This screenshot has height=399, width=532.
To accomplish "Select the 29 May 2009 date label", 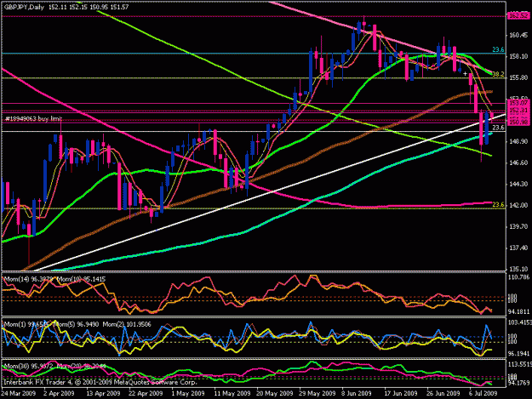I will click(317, 393).
